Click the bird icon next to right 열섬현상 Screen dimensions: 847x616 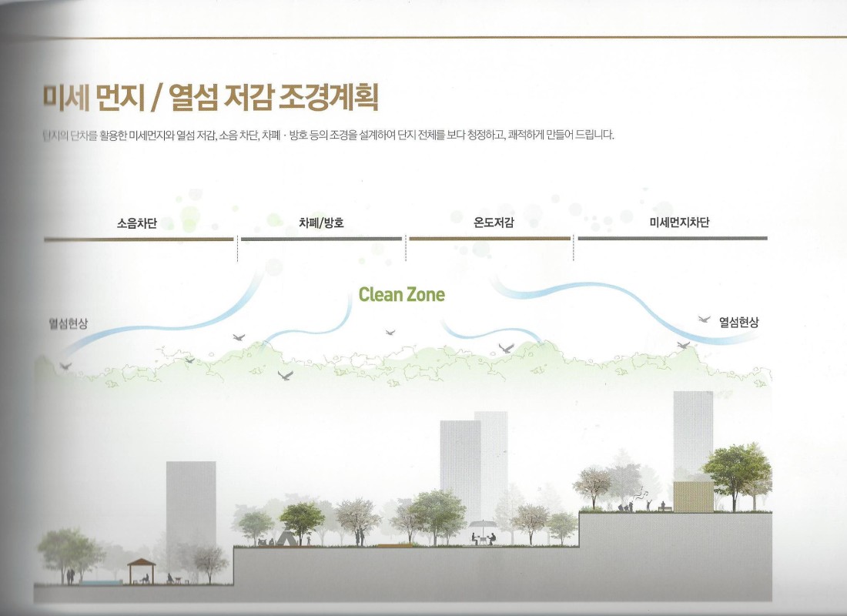click(704, 320)
